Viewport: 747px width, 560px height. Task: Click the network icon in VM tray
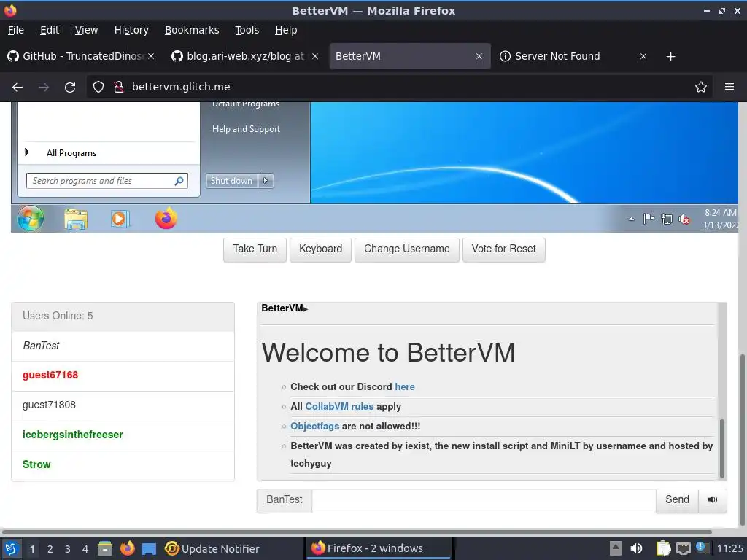coord(667,219)
